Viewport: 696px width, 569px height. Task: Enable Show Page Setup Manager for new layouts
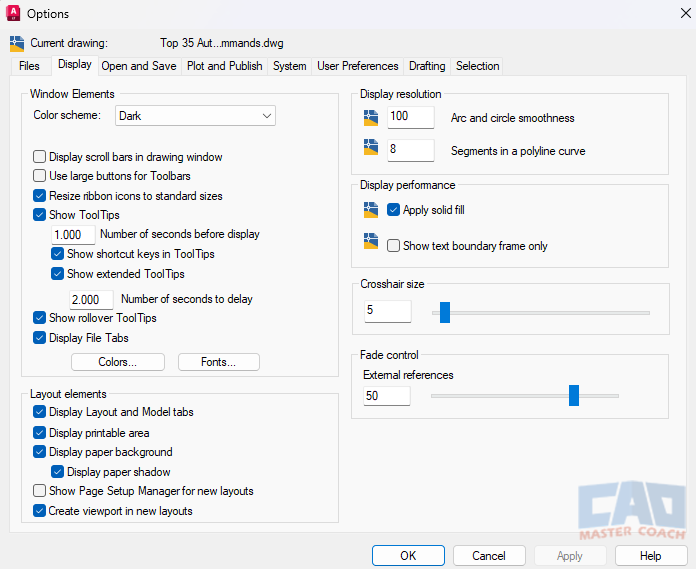point(40,491)
